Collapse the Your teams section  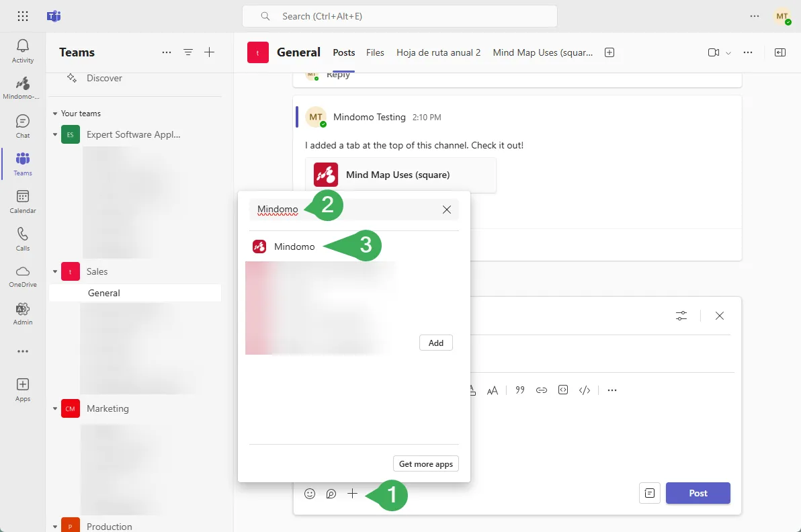pyautogui.click(x=55, y=114)
